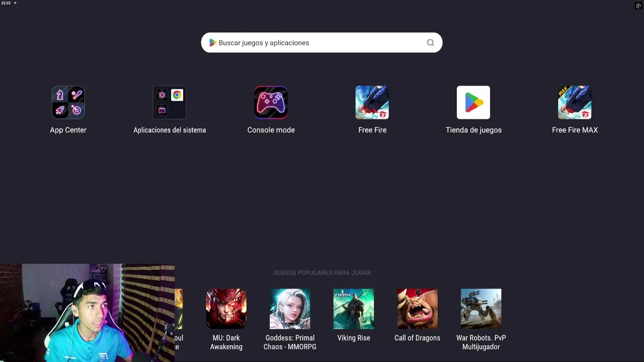Click the Free Fire MAX label text
The width and height of the screenshot is (644, 362).
click(x=575, y=130)
